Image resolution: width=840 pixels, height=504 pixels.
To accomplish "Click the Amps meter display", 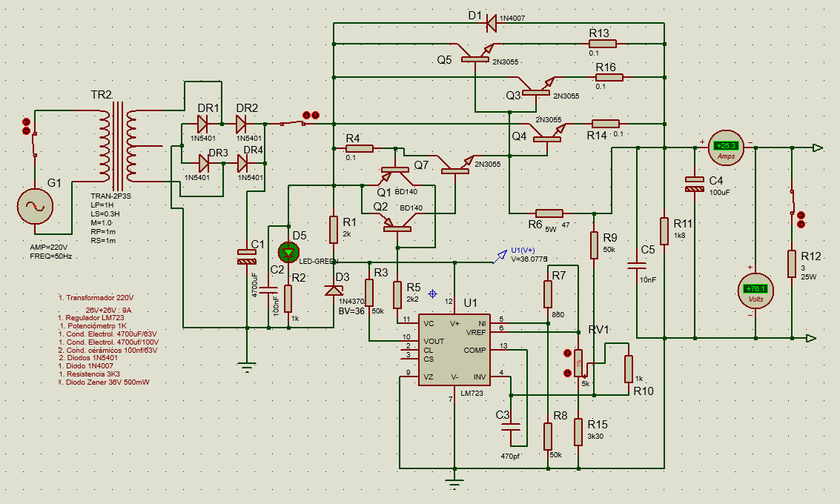I will (x=726, y=146).
